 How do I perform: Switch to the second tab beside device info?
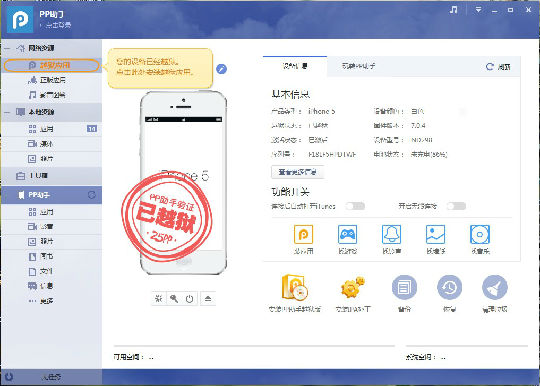click(x=358, y=66)
